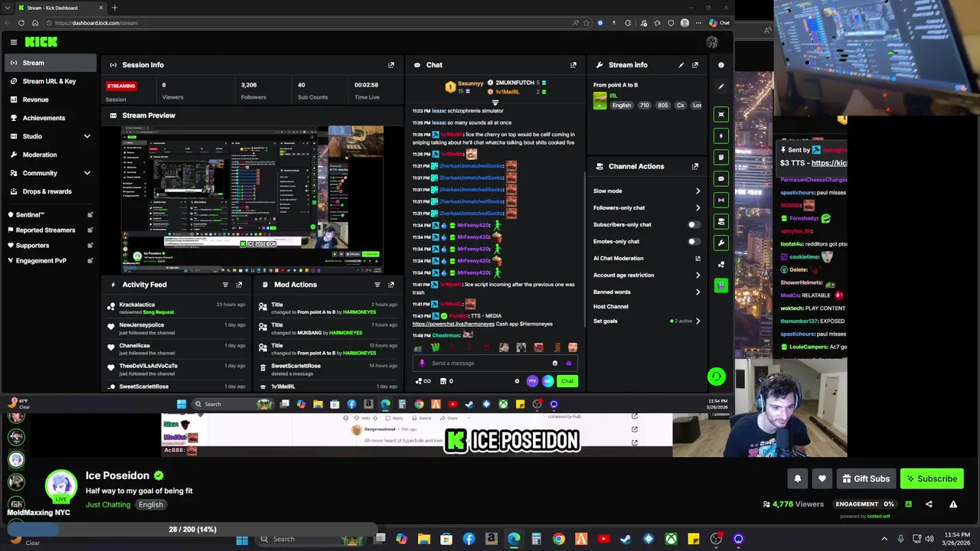Open Followers-only chat options arrow
Screen dimensions: 980x551
[697, 208]
